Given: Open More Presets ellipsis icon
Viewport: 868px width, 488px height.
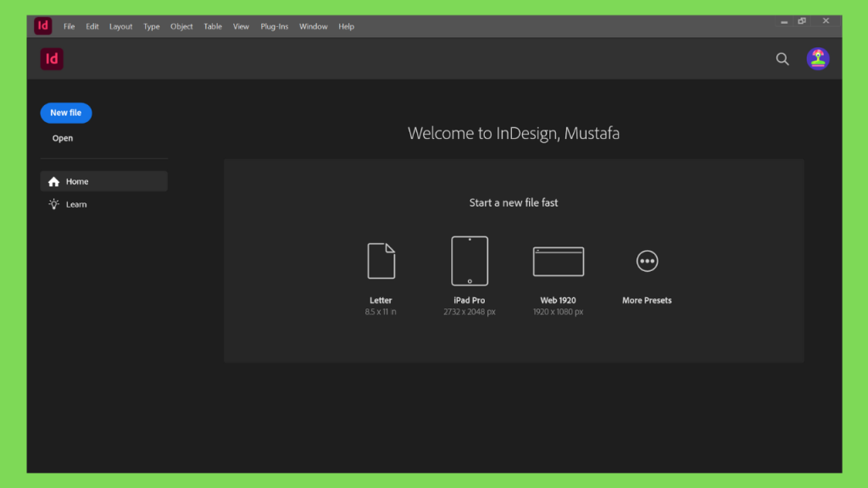Looking at the screenshot, I should 647,261.
